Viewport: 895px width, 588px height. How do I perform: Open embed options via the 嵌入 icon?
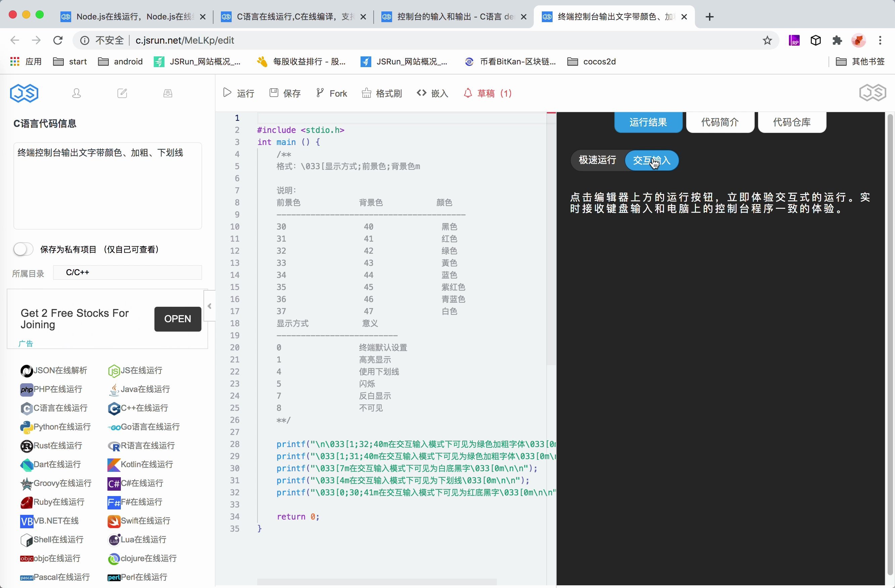click(x=421, y=93)
